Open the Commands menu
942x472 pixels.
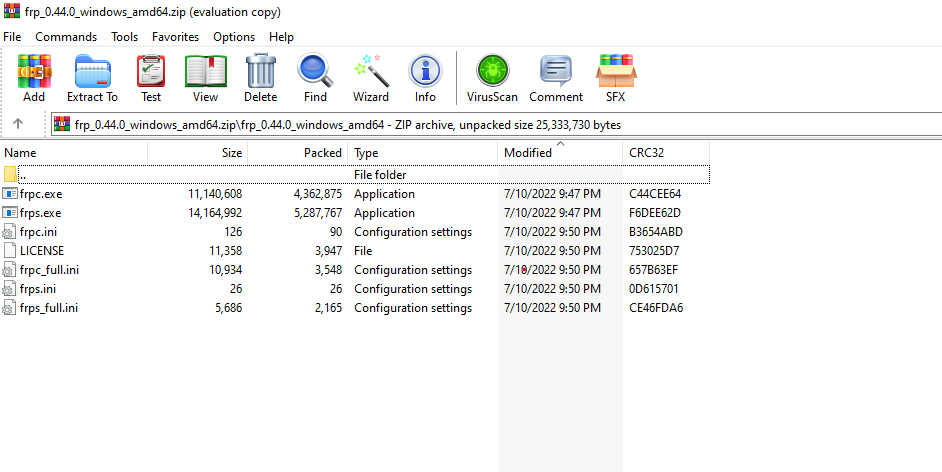[x=66, y=37]
